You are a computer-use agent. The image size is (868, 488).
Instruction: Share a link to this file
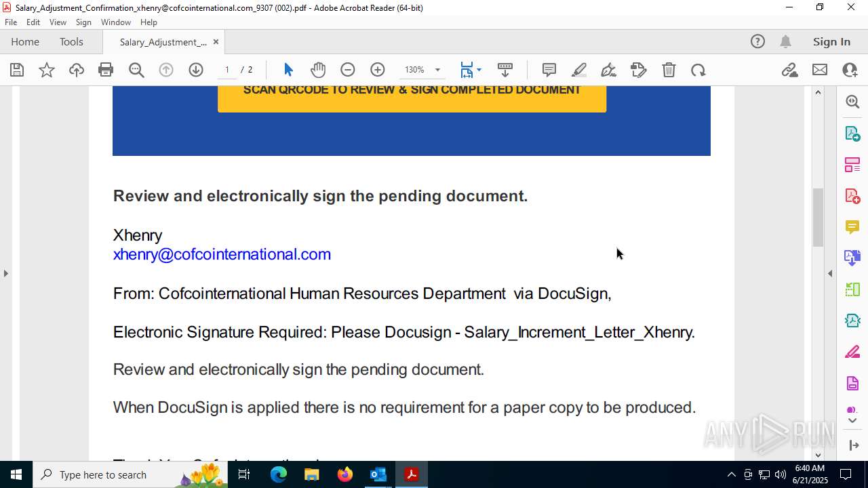[789, 70]
